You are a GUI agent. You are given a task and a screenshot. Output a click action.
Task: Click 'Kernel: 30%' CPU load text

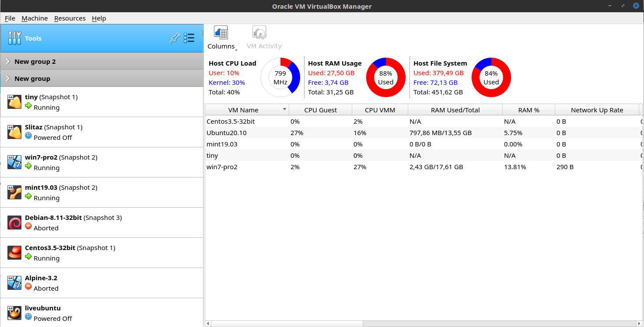[x=227, y=83]
